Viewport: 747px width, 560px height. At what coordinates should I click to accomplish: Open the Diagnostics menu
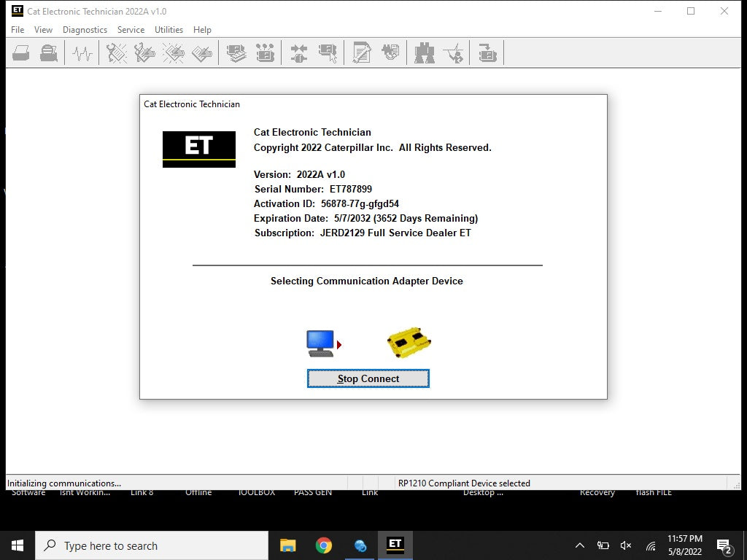85,29
